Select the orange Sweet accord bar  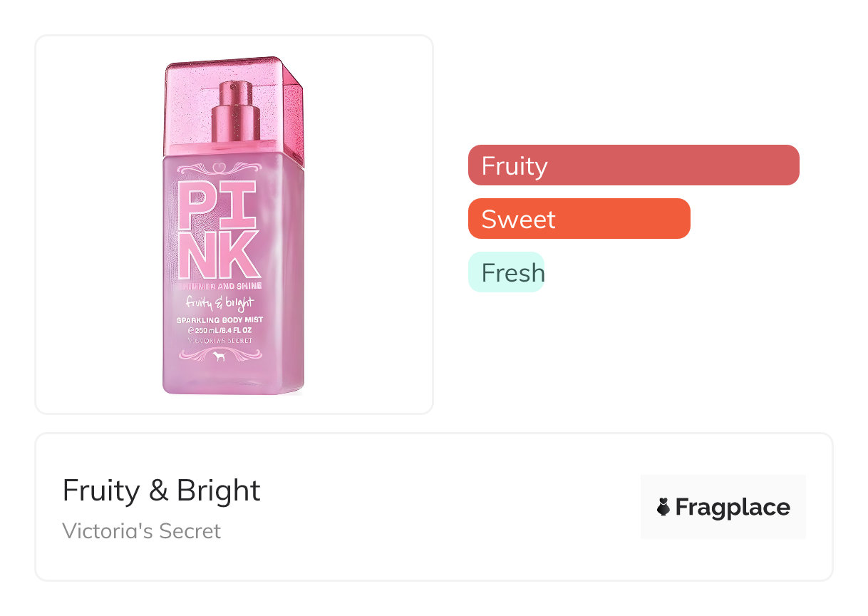pyautogui.click(x=579, y=219)
